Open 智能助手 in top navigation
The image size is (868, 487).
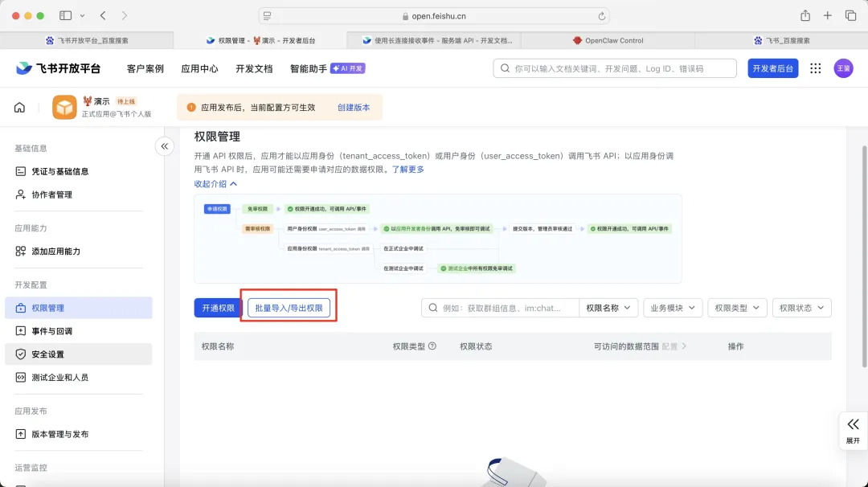309,68
